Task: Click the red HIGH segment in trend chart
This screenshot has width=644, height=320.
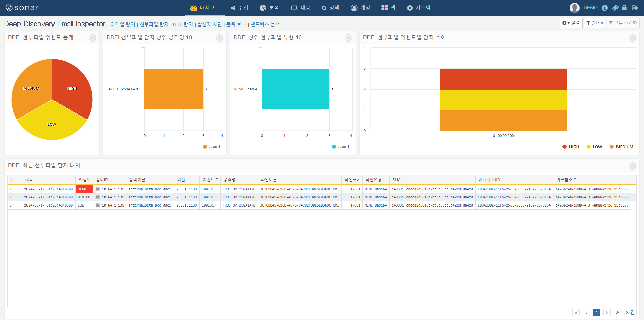Action: (x=503, y=79)
